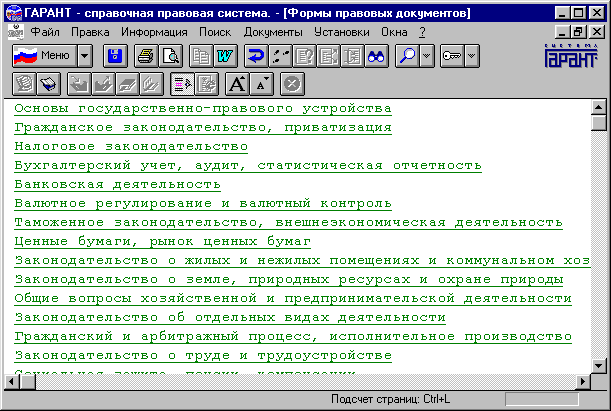Open link Законодательство о труде и трудоустройстве
611x411 pixels.
tap(203, 356)
